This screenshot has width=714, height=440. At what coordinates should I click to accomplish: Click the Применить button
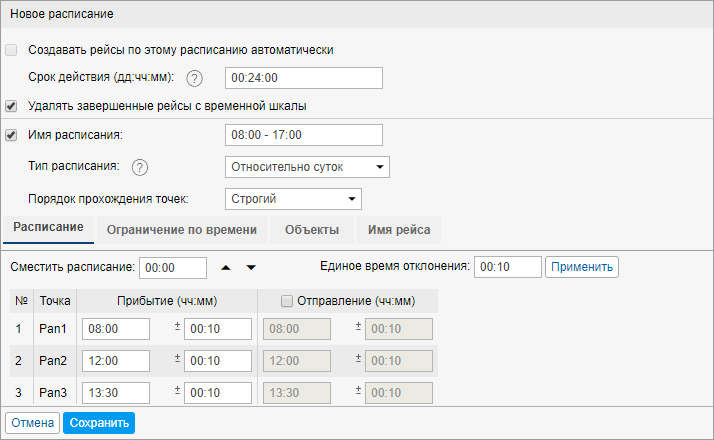582,266
